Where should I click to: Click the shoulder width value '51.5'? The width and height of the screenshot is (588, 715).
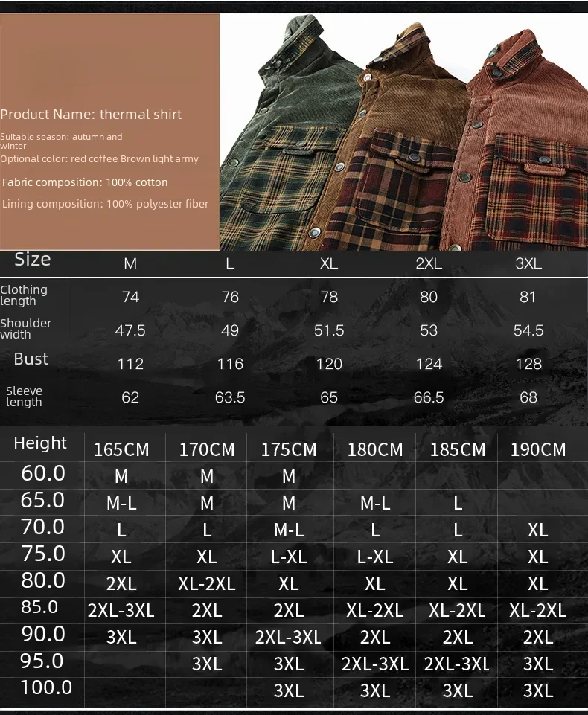point(329,330)
